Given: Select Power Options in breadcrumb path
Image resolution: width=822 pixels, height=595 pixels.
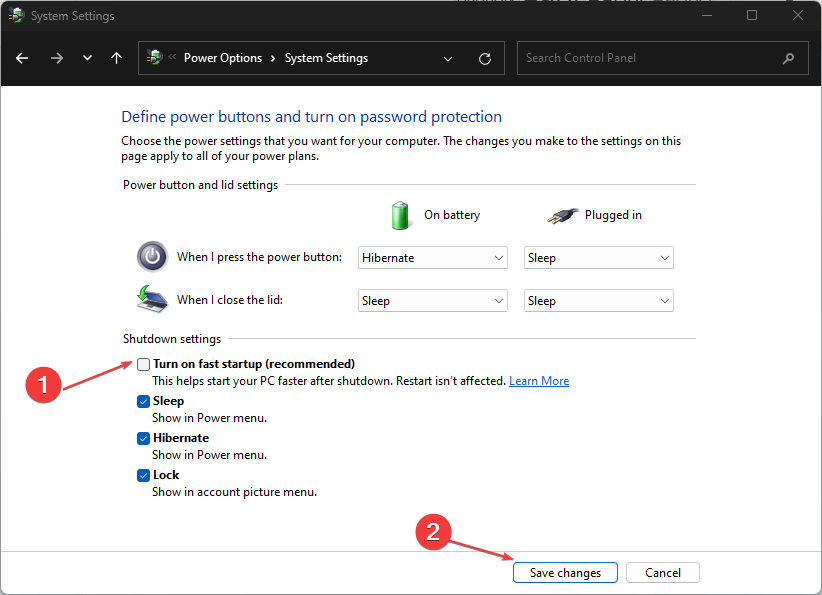Looking at the screenshot, I should pyautogui.click(x=222, y=58).
